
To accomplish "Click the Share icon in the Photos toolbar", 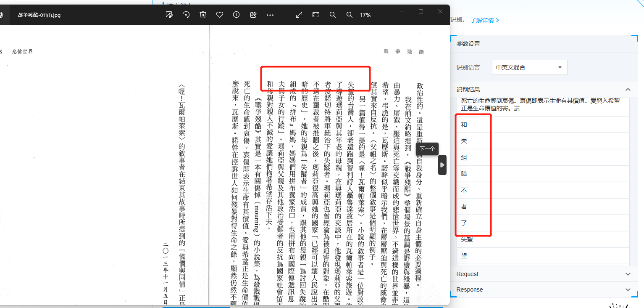I will click(x=253, y=15).
